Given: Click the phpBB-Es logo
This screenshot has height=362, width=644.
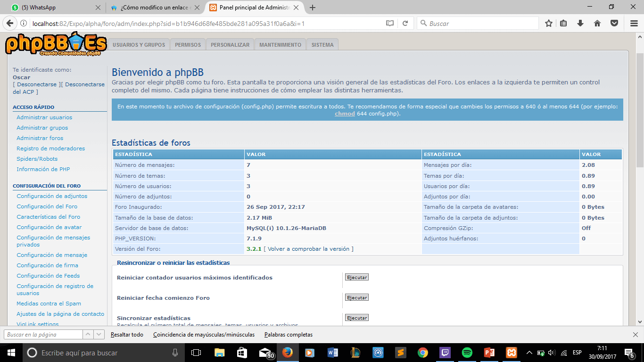Looking at the screenshot, I should click(x=56, y=45).
